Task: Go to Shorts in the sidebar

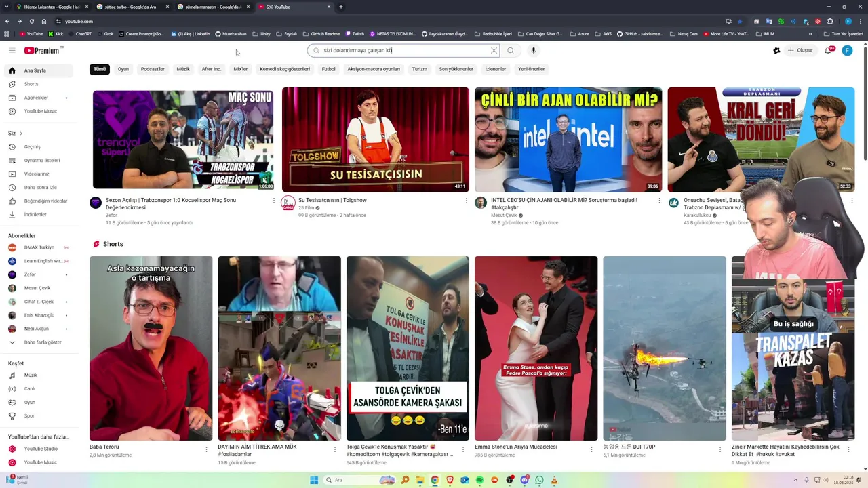Action: click(39, 84)
